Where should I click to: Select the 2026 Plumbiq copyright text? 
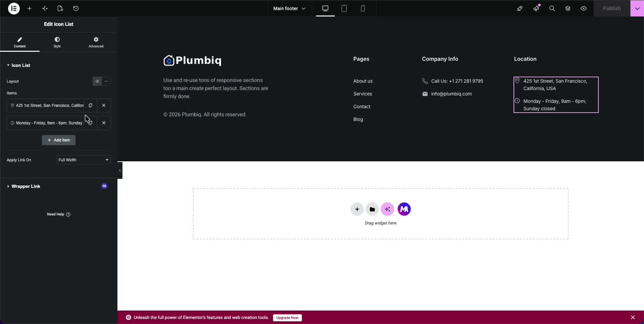pos(205,114)
